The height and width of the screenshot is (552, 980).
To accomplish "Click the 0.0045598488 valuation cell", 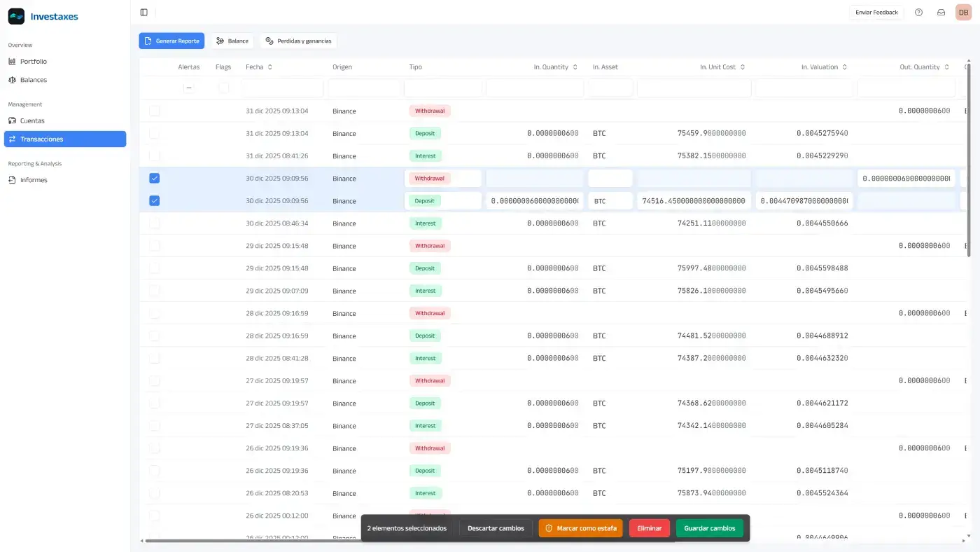I will [x=822, y=268].
